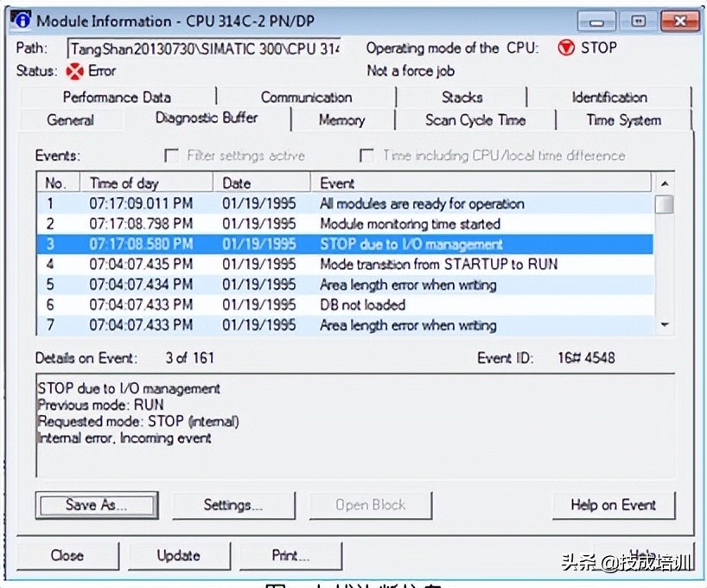
Task: Select event 'Mode transition from STARTUP to RUN'
Action: point(346,264)
